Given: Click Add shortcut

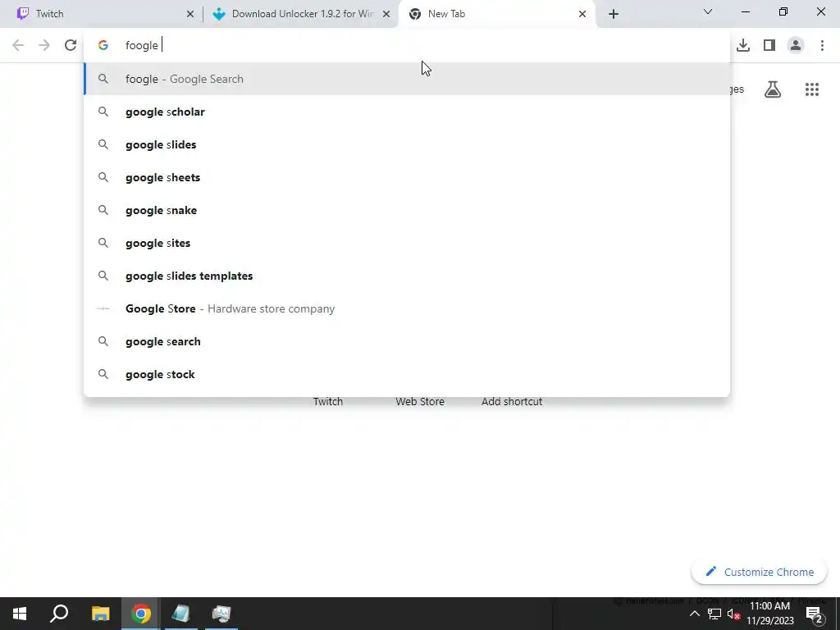Looking at the screenshot, I should click(x=512, y=401).
